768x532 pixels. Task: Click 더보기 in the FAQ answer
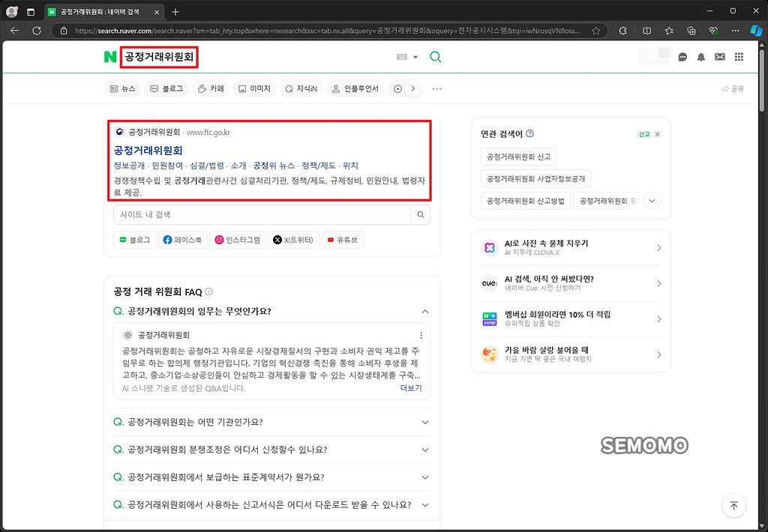click(411, 387)
